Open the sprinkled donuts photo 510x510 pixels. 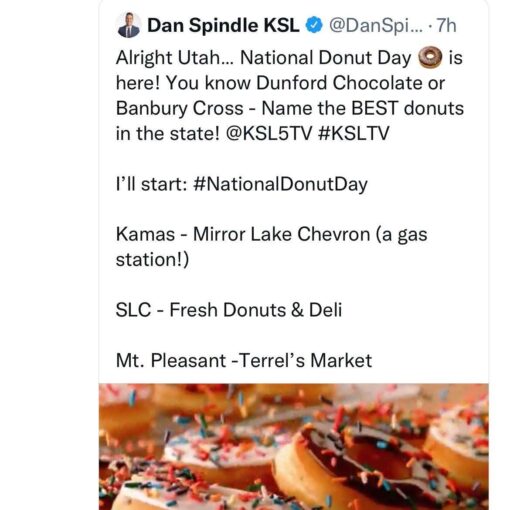pyautogui.click(x=294, y=447)
